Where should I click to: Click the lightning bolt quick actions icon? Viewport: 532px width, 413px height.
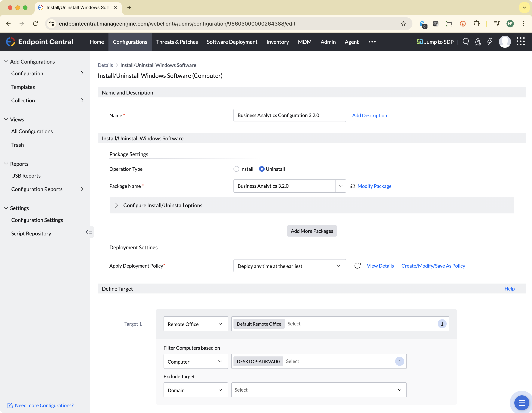click(490, 42)
